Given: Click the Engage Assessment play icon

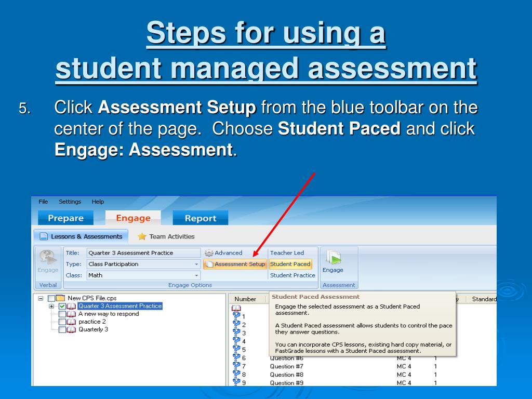Looking at the screenshot, I should coord(334,258).
